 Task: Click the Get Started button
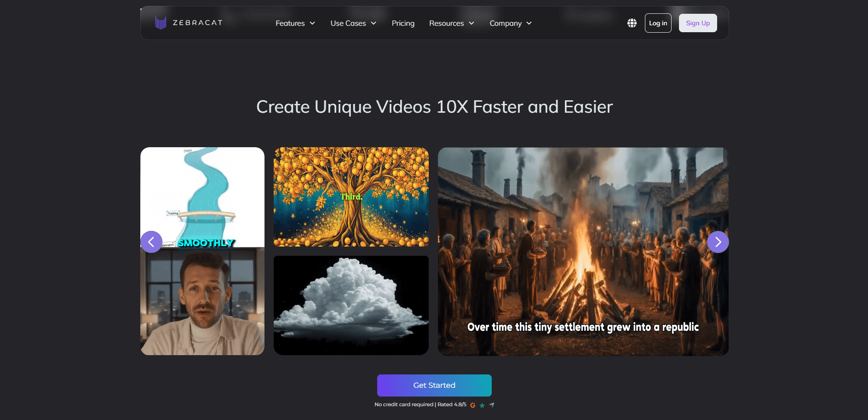pos(434,385)
